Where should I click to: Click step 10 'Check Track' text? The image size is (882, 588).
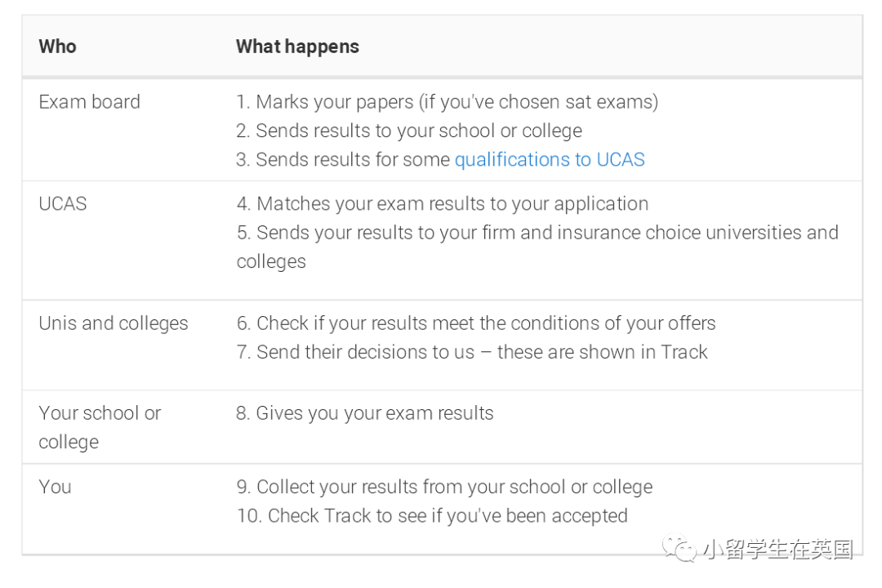click(432, 516)
